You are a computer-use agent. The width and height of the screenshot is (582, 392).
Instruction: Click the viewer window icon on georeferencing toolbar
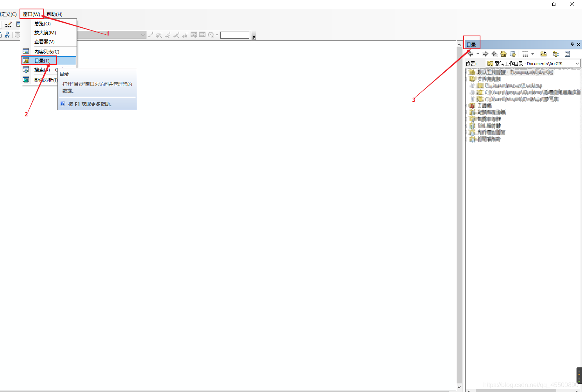[194, 35]
